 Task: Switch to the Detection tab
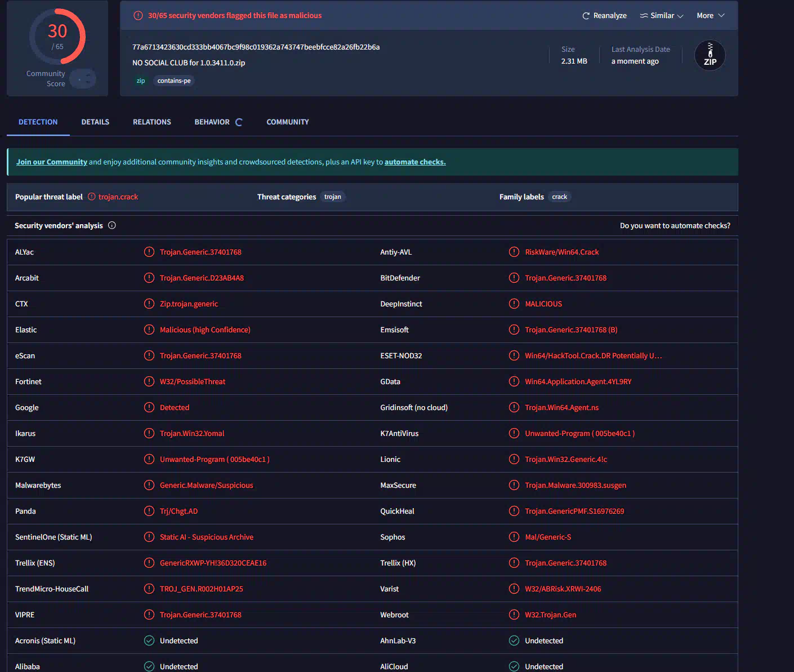coord(38,122)
